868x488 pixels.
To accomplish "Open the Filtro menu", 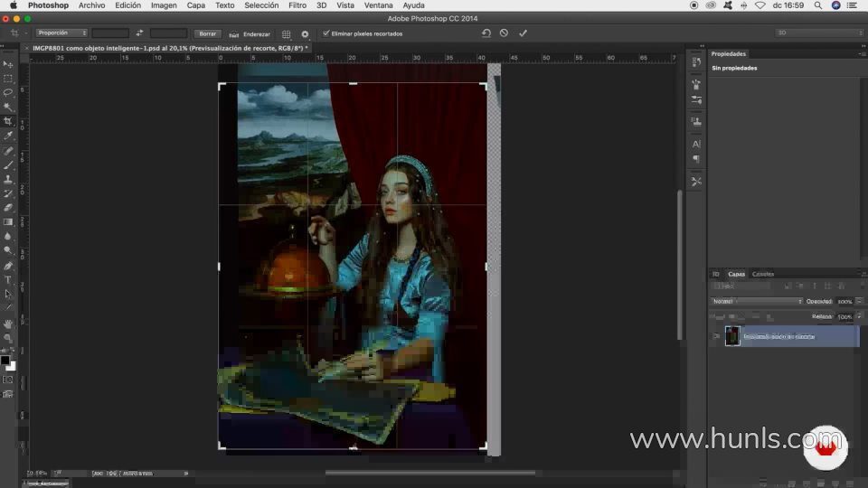I will point(297,5).
